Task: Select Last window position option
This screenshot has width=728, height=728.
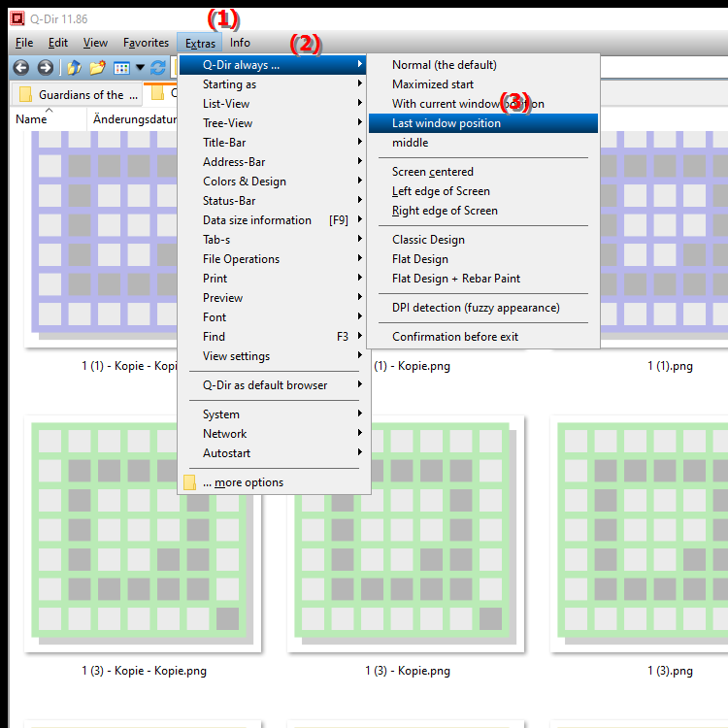Action: pos(482,123)
